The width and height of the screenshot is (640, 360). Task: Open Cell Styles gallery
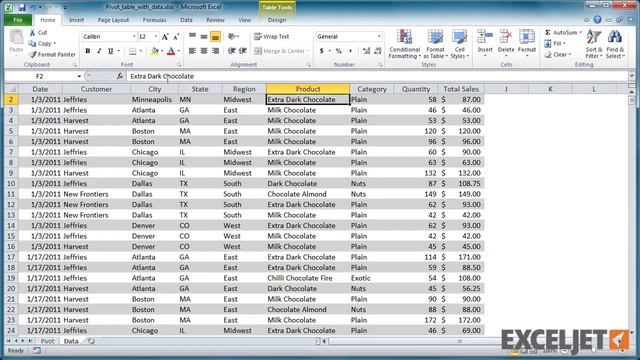click(x=460, y=44)
